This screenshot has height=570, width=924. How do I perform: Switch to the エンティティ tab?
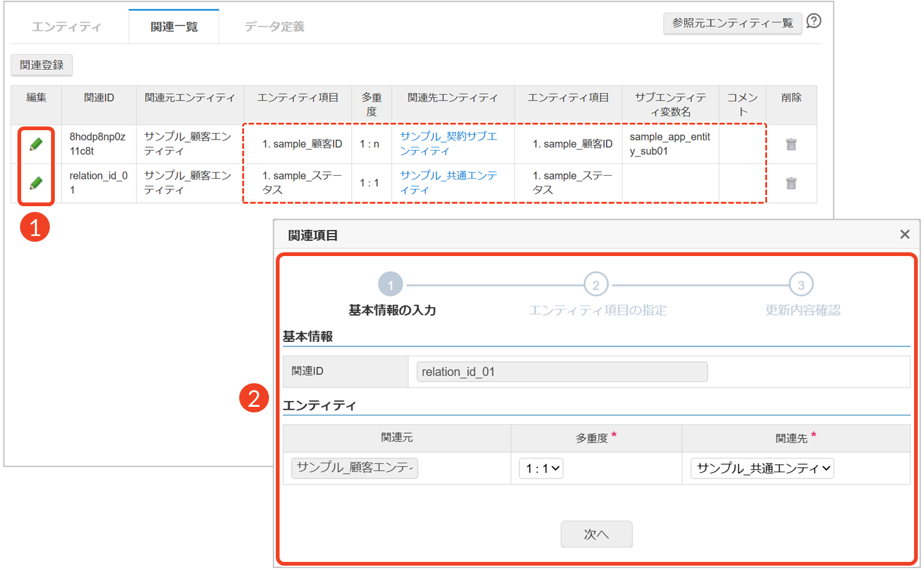click(x=67, y=27)
